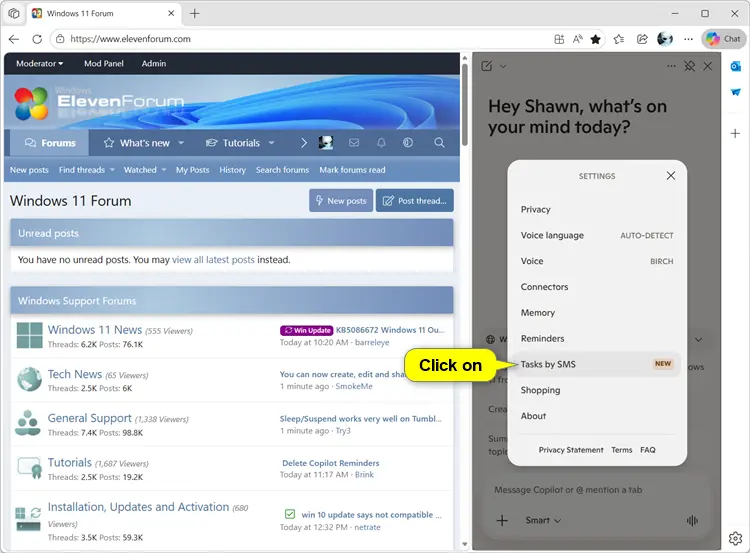
Task: Open Shopping settings
Action: [596, 390]
